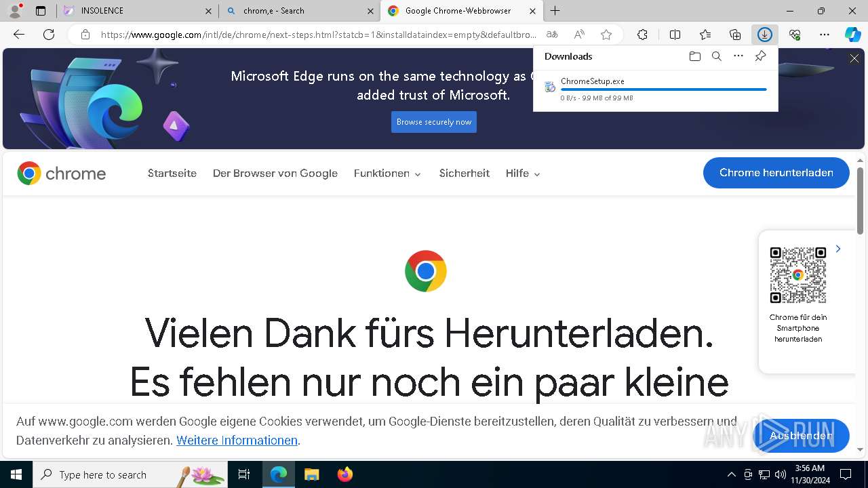Screen dimensions: 868x488
Task: Pin the Downloads panel
Action: (x=760, y=56)
